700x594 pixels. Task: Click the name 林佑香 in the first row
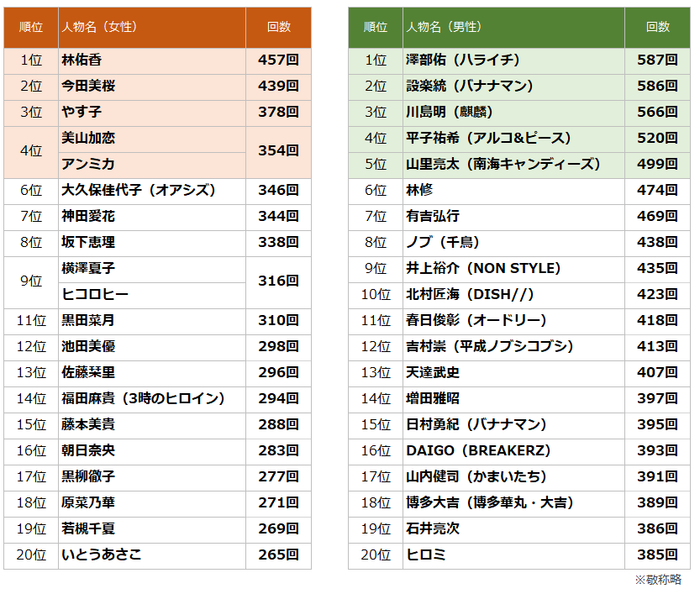click(x=82, y=60)
